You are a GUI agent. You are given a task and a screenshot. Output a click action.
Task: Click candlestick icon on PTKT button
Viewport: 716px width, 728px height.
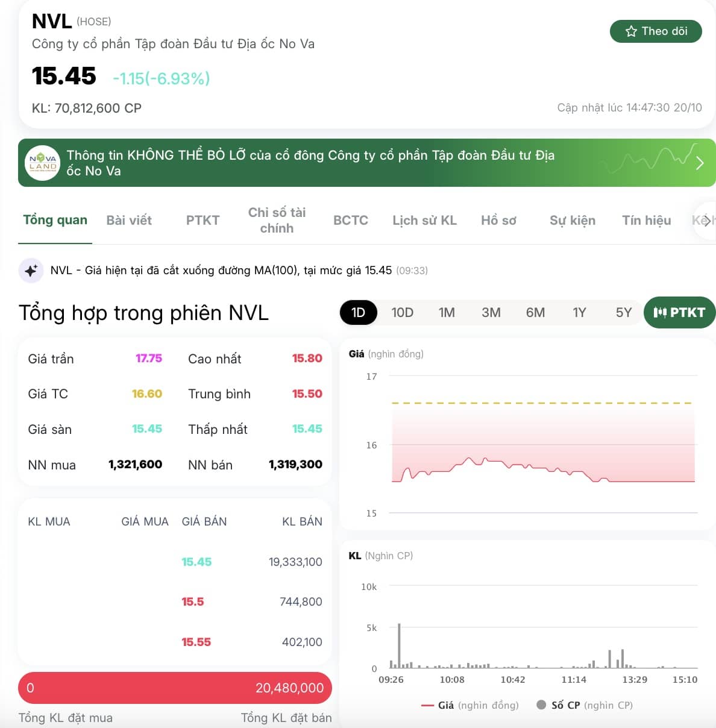click(660, 312)
